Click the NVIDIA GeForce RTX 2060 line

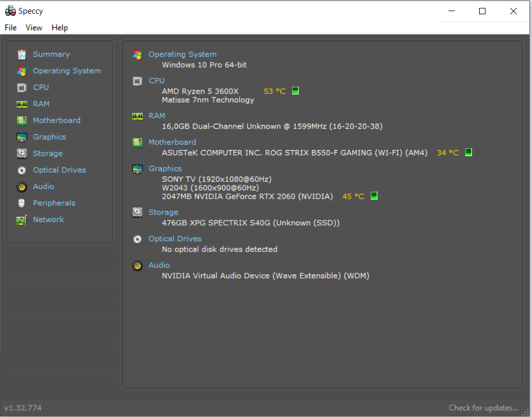247,197
